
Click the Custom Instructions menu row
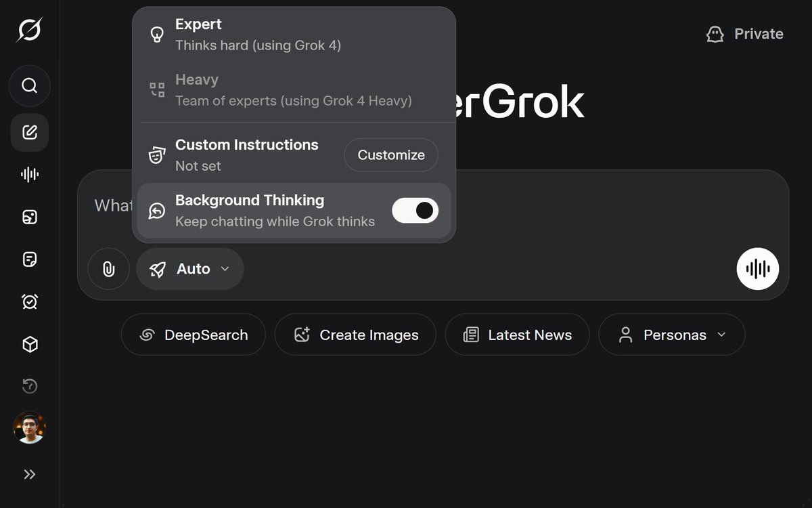coord(294,155)
